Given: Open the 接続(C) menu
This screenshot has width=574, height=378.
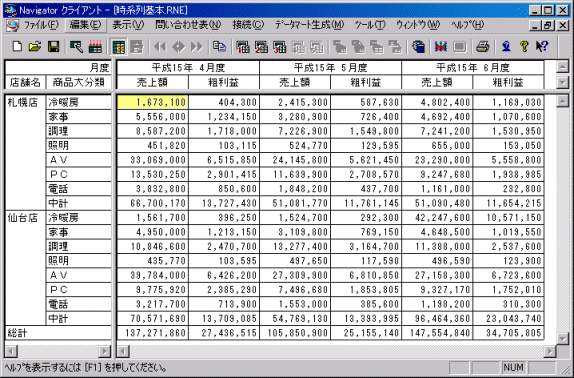Looking at the screenshot, I should [248, 25].
